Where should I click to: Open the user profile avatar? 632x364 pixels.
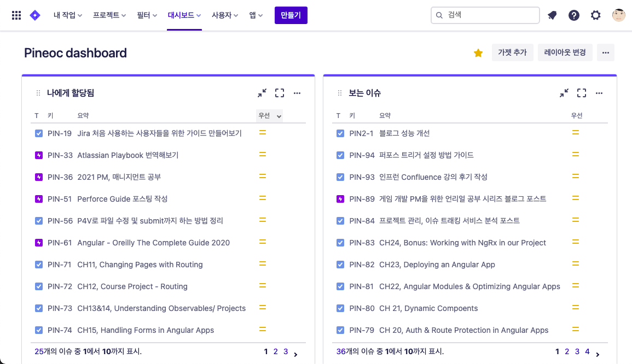pos(619,15)
